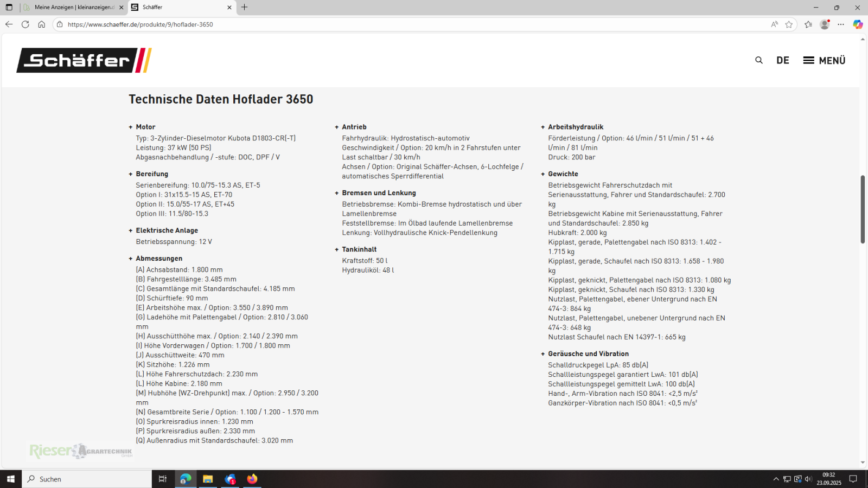Screen dimensions: 868x488
Task: Click the Windows Start button
Action: [x=10, y=479]
